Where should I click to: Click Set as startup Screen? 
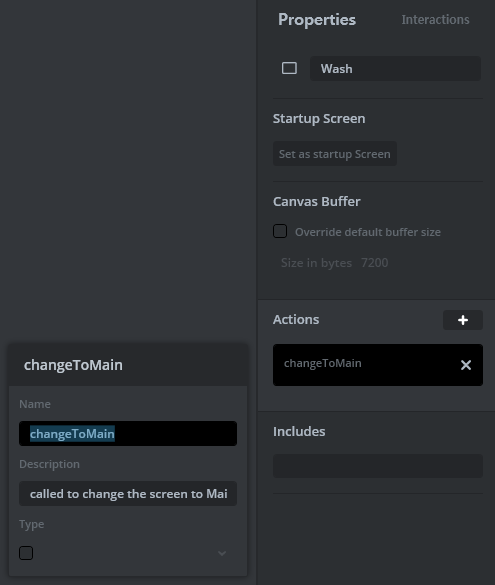point(335,154)
